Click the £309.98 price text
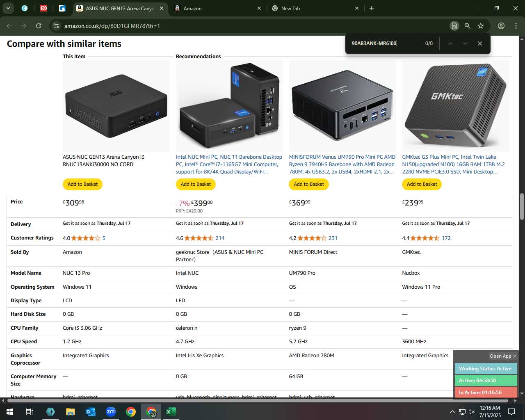 coord(73,203)
